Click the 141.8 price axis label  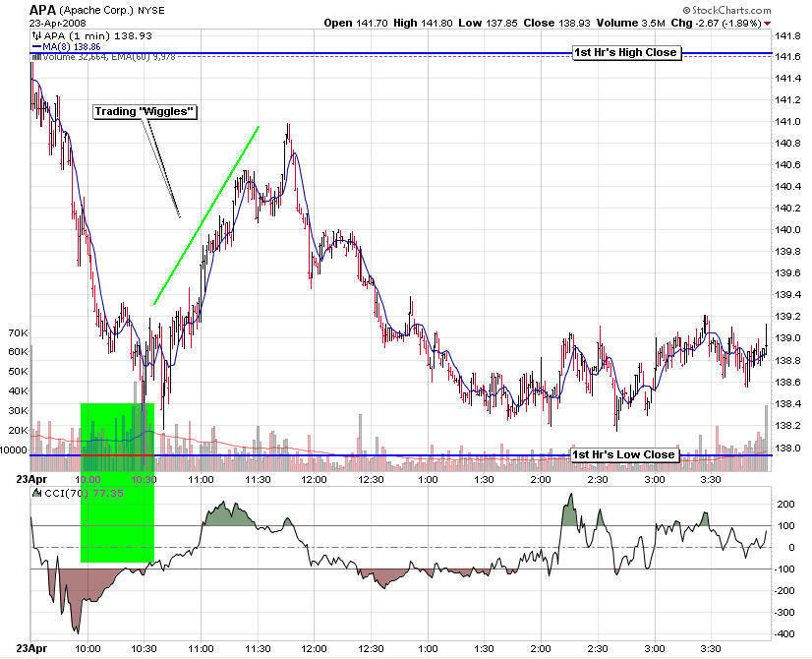tap(787, 35)
